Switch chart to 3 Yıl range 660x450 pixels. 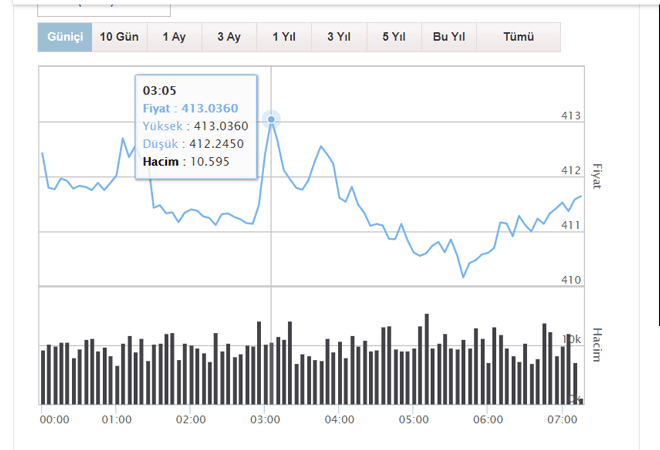pos(339,37)
